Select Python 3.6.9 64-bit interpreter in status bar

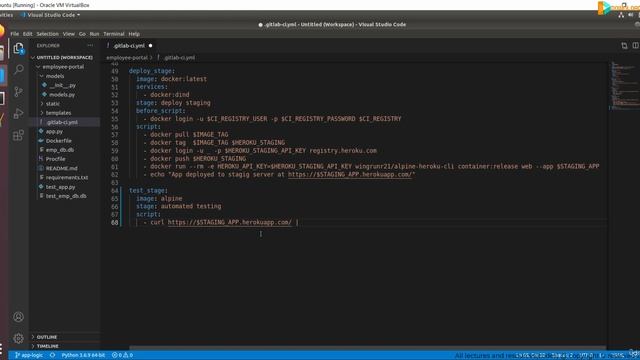[x=83, y=356]
